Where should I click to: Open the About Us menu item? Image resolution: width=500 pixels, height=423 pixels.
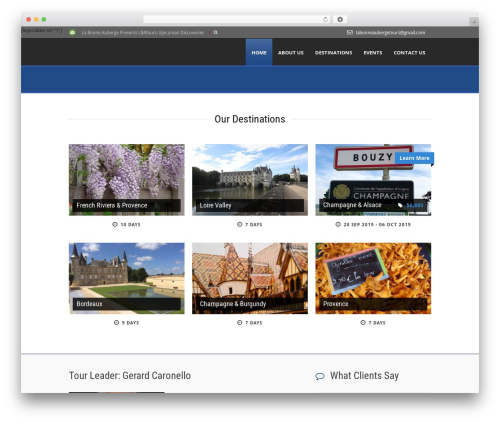[x=291, y=53]
